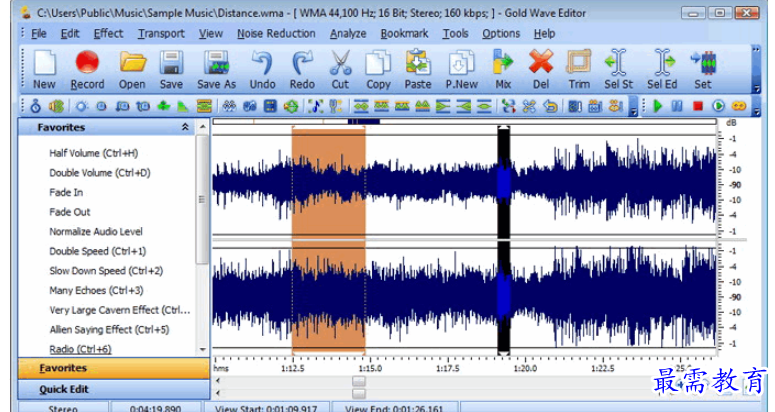The image size is (775, 412).
Task: Set selection start with Sel St icon
Action: 618,69
